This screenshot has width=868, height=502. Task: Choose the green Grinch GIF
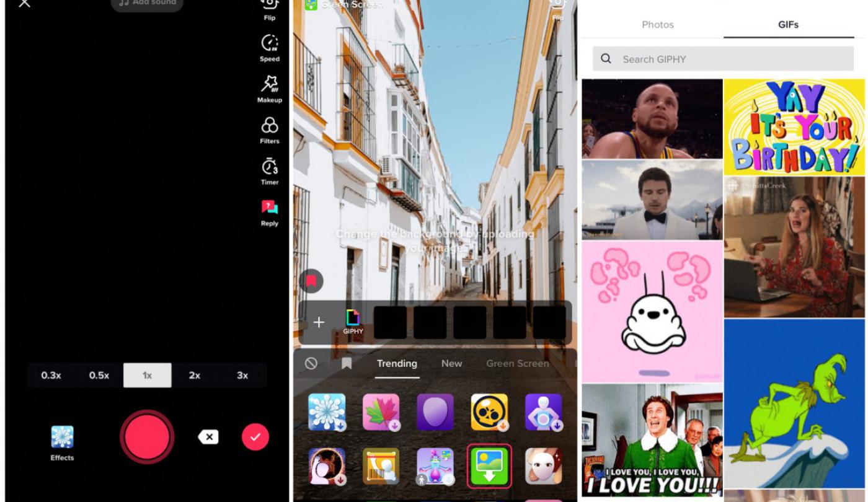[x=795, y=403]
